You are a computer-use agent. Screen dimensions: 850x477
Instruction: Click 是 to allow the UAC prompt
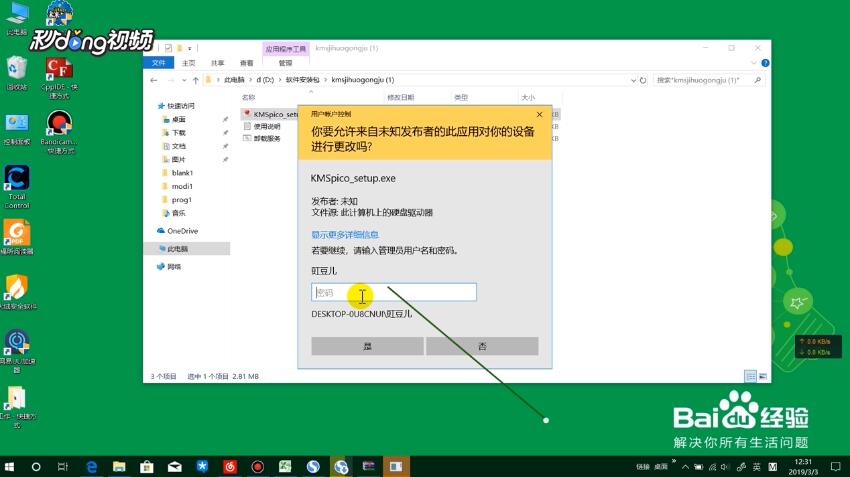tap(367, 346)
